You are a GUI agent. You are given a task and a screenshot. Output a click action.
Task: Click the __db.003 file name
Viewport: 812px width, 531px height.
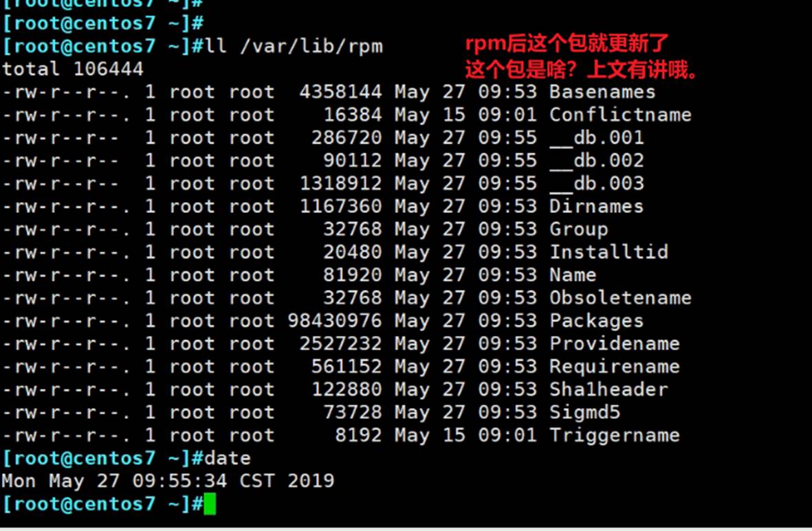point(596,183)
